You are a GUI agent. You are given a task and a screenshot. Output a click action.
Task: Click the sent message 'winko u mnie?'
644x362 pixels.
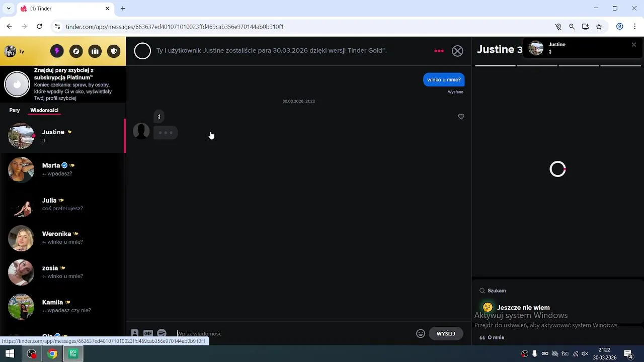pyautogui.click(x=444, y=79)
